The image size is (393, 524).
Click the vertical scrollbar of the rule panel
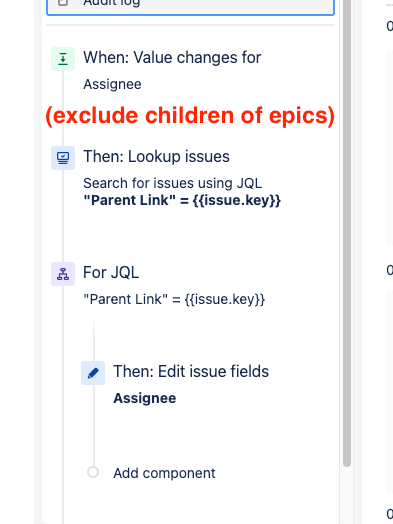pyautogui.click(x=347, y=233)
